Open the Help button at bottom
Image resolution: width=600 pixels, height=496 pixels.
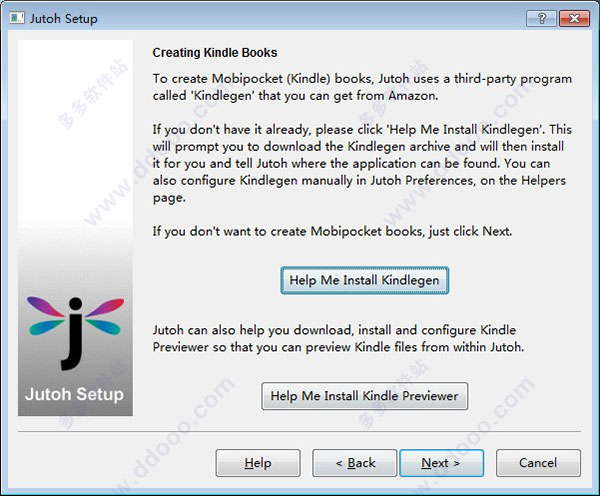pyautogui.click(x=258, y=463)
